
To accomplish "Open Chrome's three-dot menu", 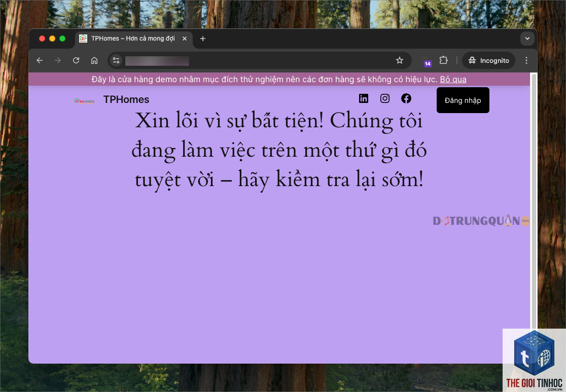I will pyautogui.click(x=526, y=60).
